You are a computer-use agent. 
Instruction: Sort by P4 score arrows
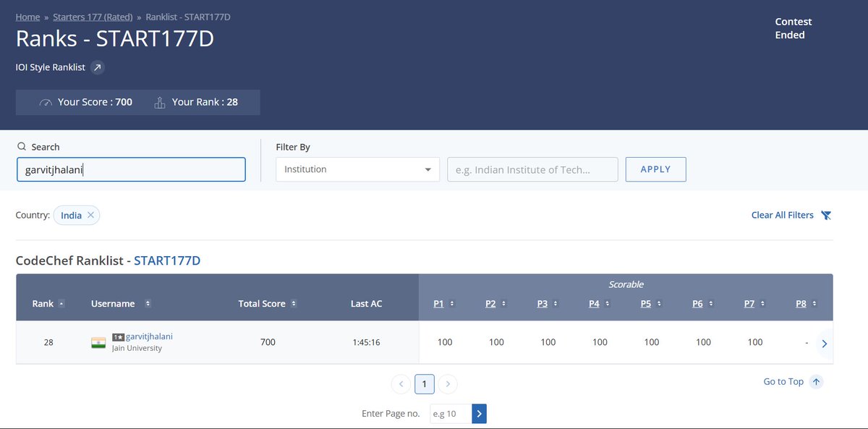[607, 304]
